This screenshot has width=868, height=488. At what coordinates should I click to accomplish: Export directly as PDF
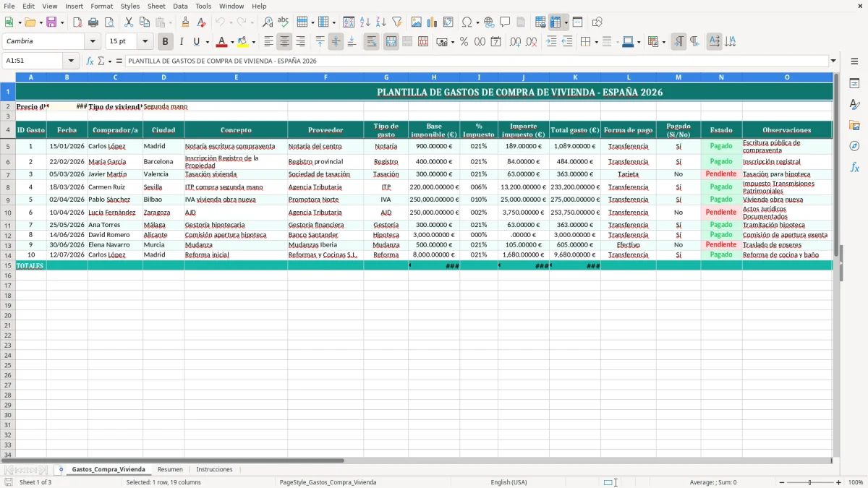point(77,22)
